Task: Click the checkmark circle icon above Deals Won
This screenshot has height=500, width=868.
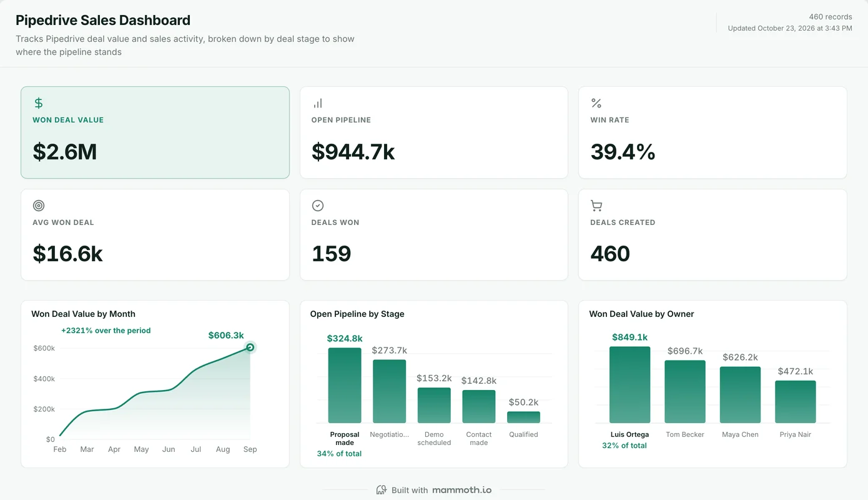Action: (317, 206)
